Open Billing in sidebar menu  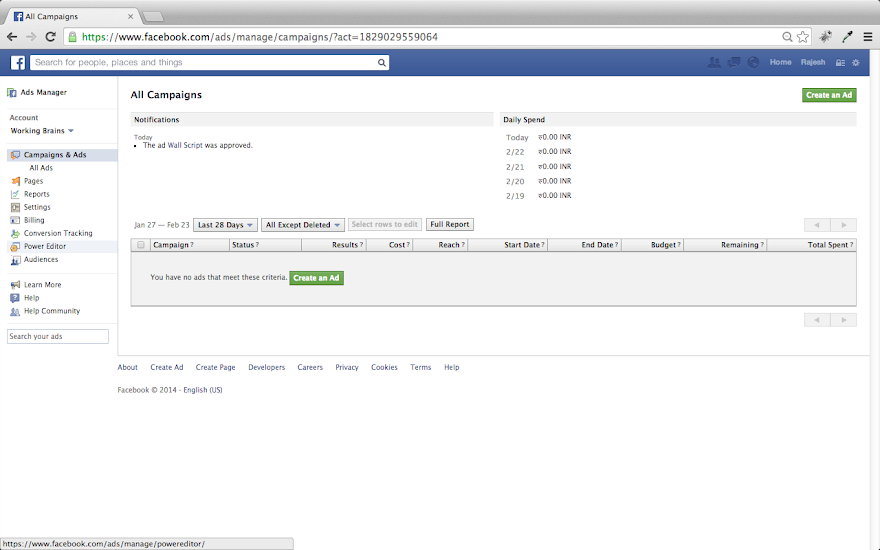pyautogui.click(x=34, y=220)
